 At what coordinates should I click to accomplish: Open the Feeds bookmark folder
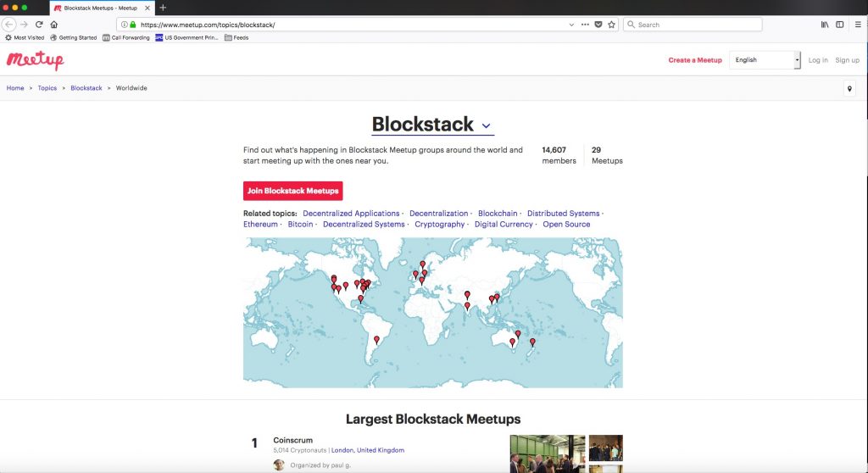[236, 37]
